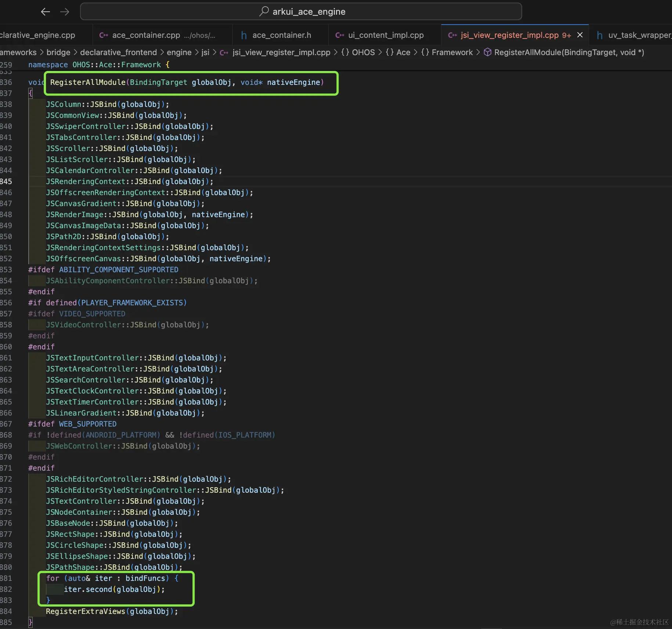The image size is (672, 629).
Task: Open the Ace namespace breadcrumb
Action: (398, 52)
